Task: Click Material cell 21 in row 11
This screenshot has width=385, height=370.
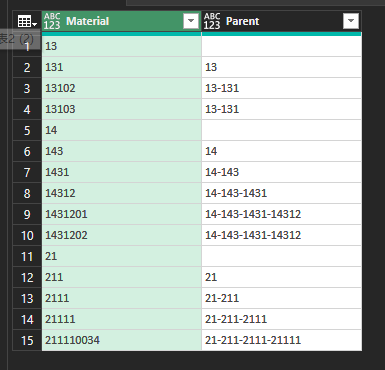Action: [122, 256]
